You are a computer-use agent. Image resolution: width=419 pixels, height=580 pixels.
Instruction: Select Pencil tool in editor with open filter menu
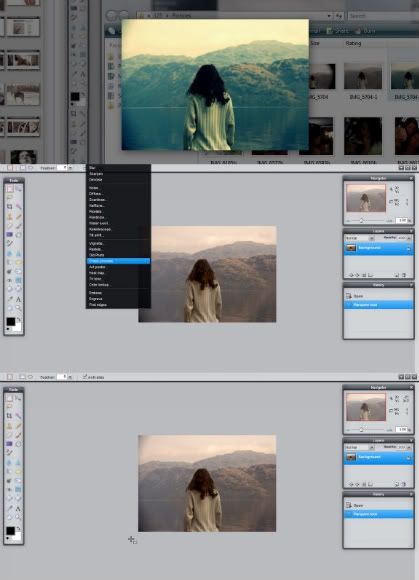18,217
